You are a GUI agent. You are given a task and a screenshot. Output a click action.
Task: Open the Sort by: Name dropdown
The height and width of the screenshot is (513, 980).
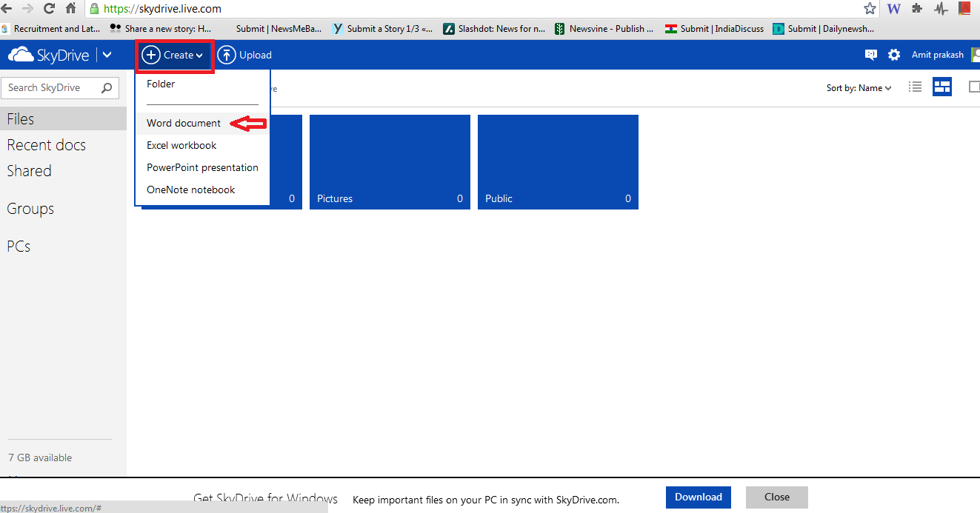point(859,87)
